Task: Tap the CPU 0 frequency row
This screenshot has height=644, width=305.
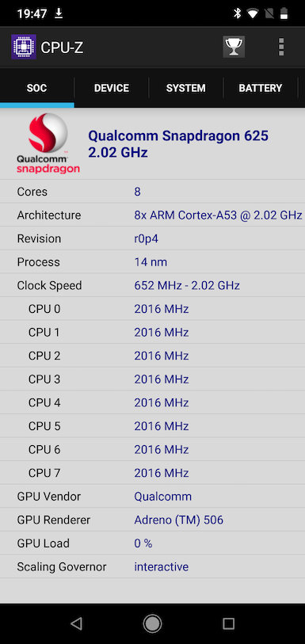Action: [x=152, y=309]
